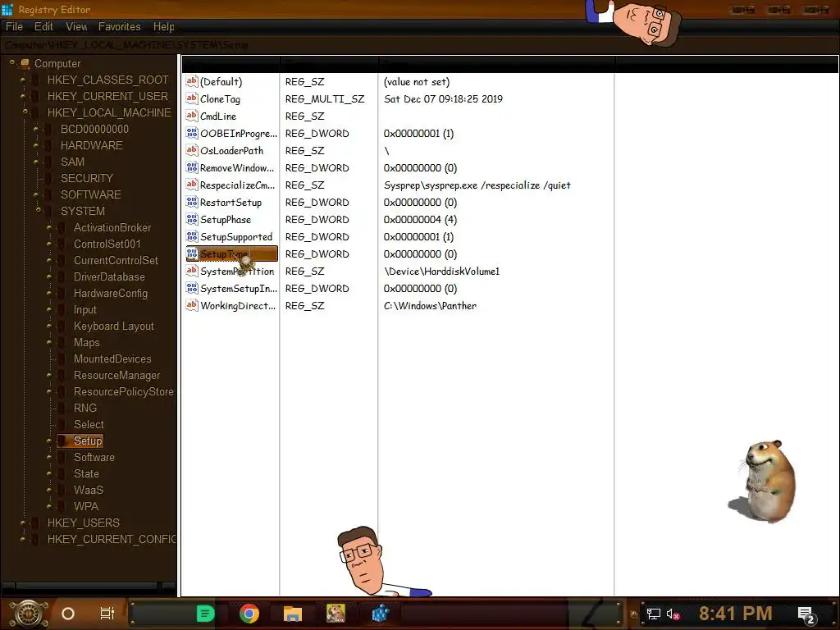Open Cortana search circle on taskbar
The height and width of the screenshot is (630, 840).
[x=68, y=614]
